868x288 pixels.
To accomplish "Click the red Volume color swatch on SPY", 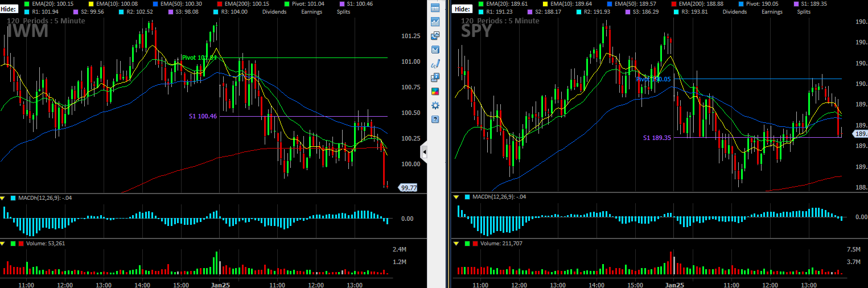I will (475, 244).
